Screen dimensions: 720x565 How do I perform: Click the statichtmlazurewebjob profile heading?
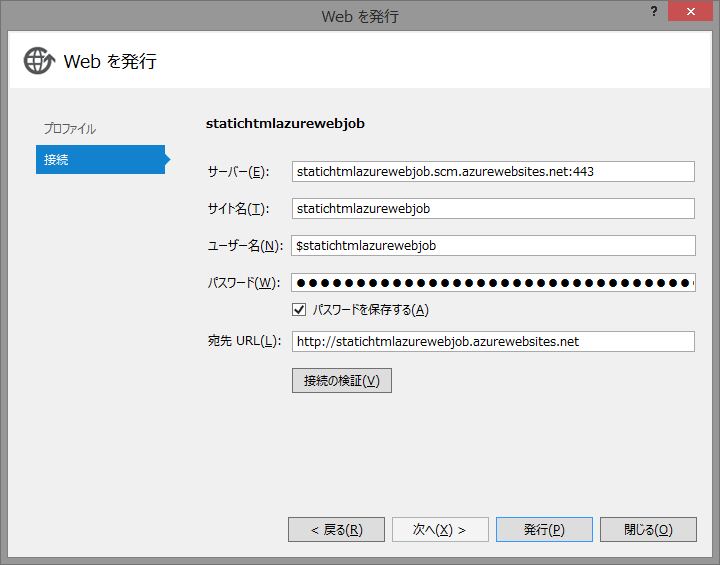click(x=285, y=124)
